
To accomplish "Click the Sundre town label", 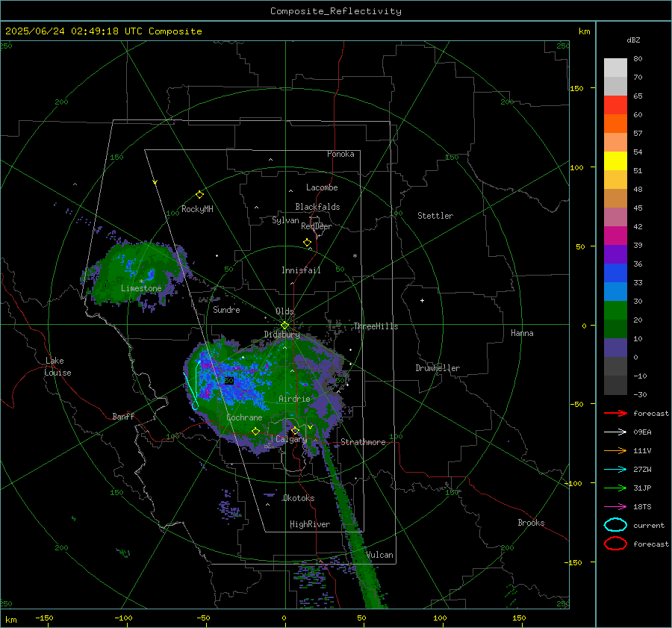I will (x=226, y=309).
